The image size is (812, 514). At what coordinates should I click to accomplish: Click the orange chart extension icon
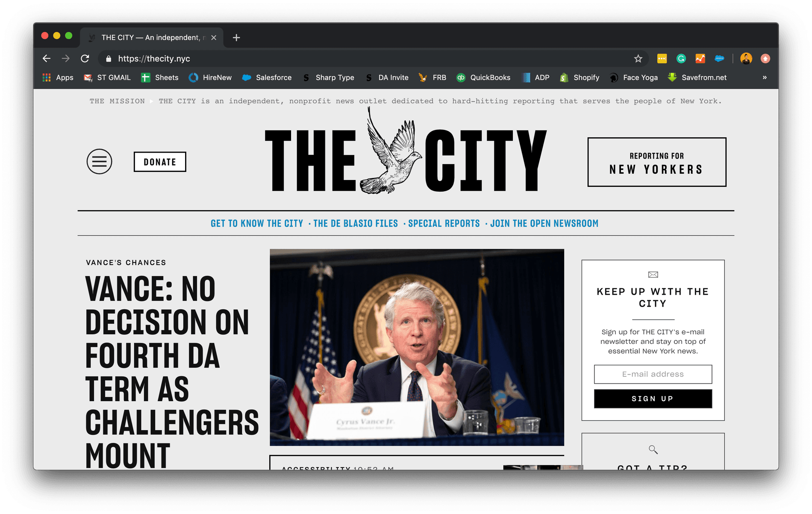click(x=700, y=59)
